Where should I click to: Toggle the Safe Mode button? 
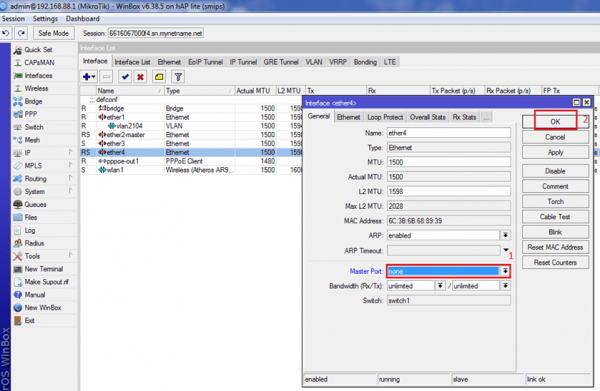[x=53, y=33]
